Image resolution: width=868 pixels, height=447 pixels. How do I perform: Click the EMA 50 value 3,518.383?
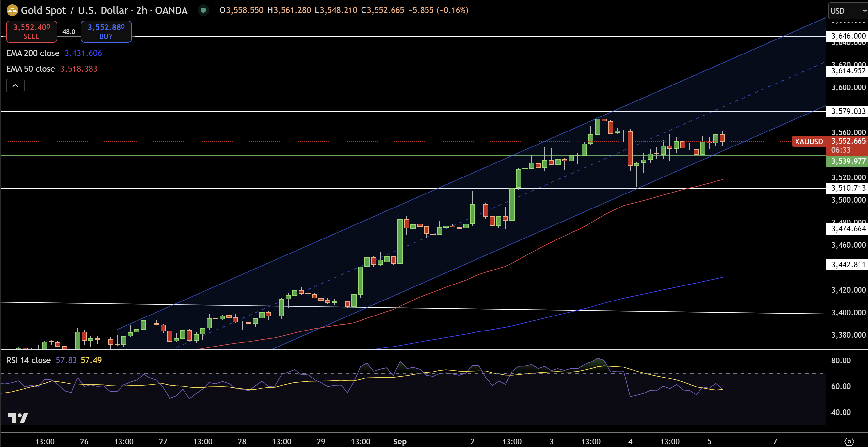[x=79, y=69]
